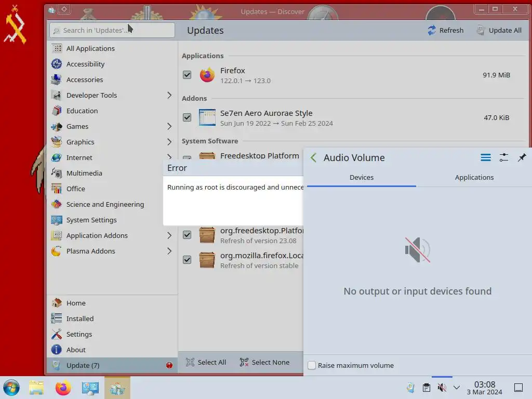Expand Application Addons subcategories arrow
Image resolution: width=532 pixels, height=399 pixels.
(169, 235)
